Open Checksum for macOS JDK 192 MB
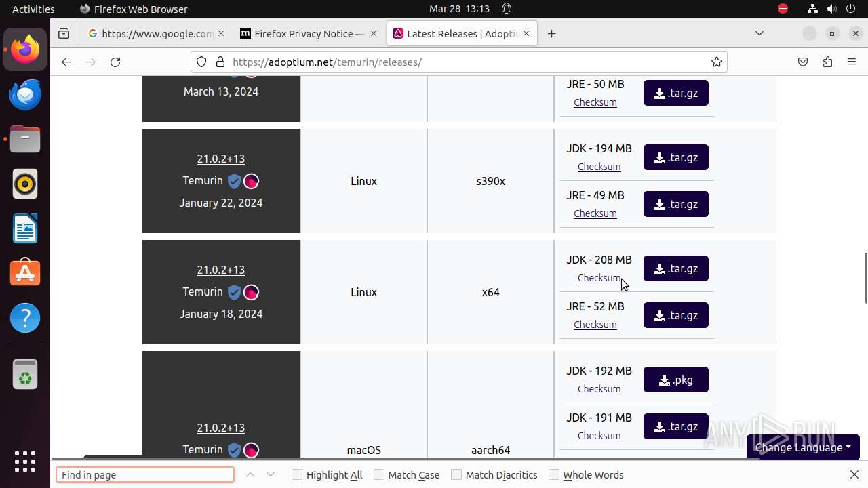The height and width of the screenshot is (488, 868). coord(599,389)
